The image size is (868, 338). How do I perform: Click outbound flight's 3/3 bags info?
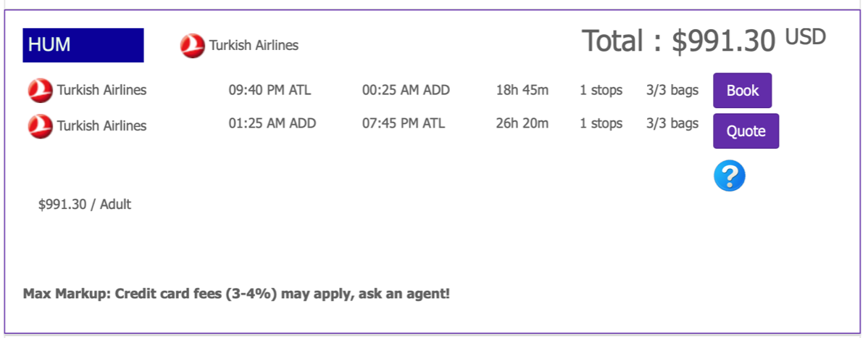672,91
